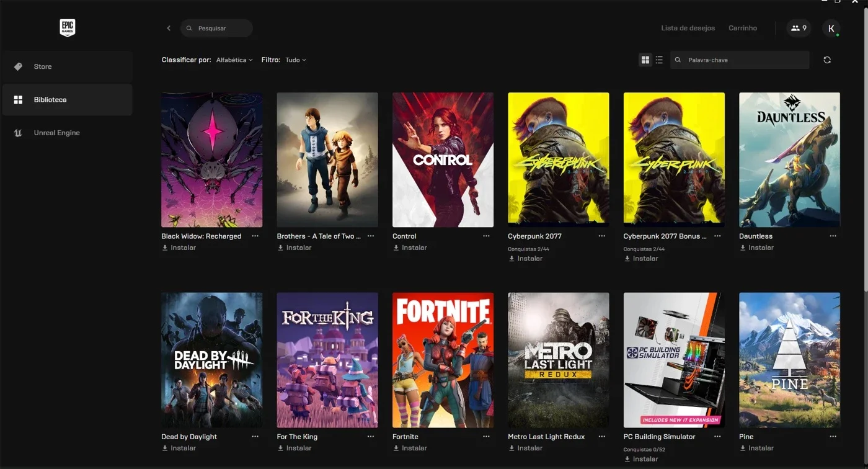Open options menu for Black Widow: Recharged
The height and width of the screenshot is (469, 868).
pyautogui.click(x=255, y=236)
